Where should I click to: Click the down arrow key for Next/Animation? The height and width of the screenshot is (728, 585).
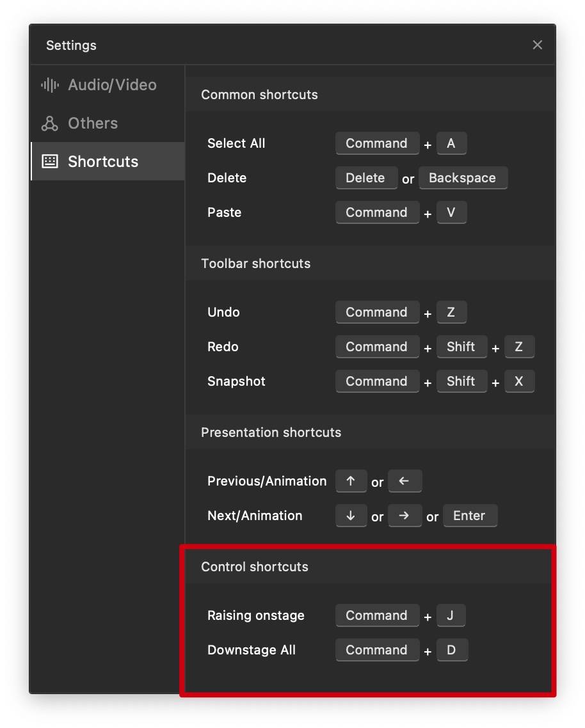click(351, 516)
